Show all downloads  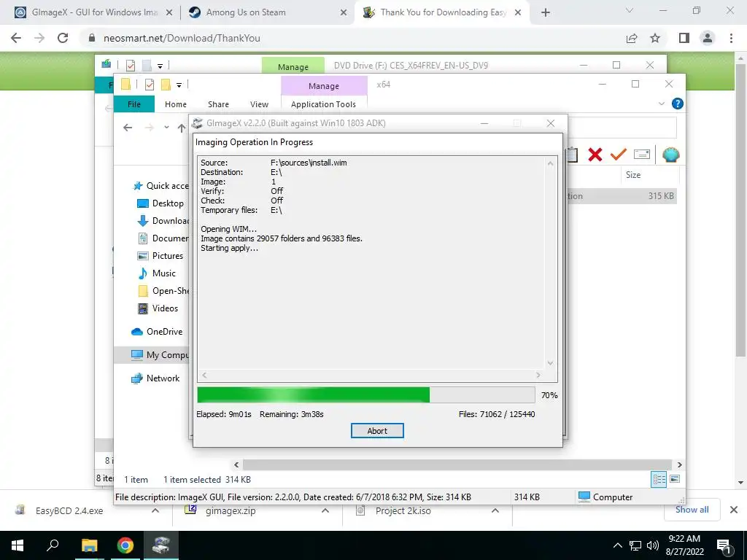point(692,510)
